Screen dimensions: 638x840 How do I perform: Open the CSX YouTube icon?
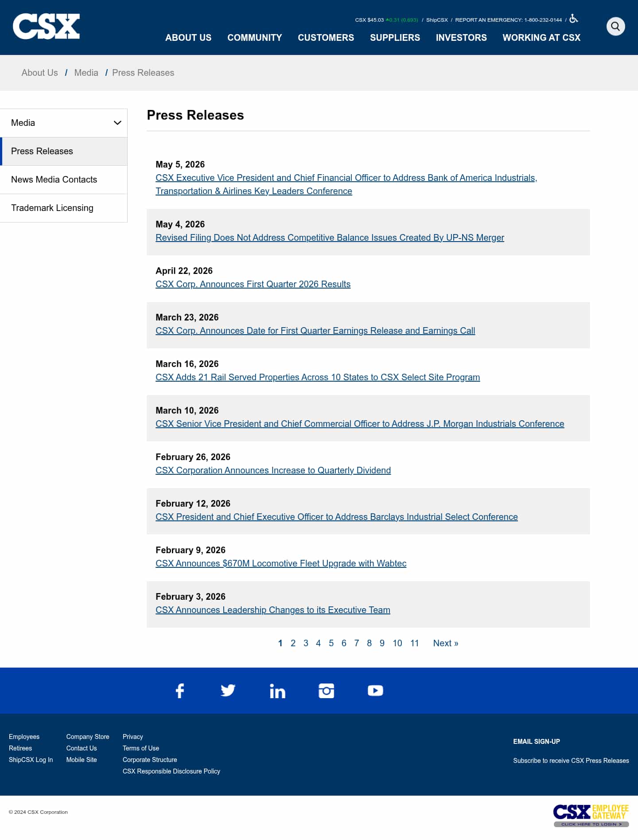click(x=375, y=691)
